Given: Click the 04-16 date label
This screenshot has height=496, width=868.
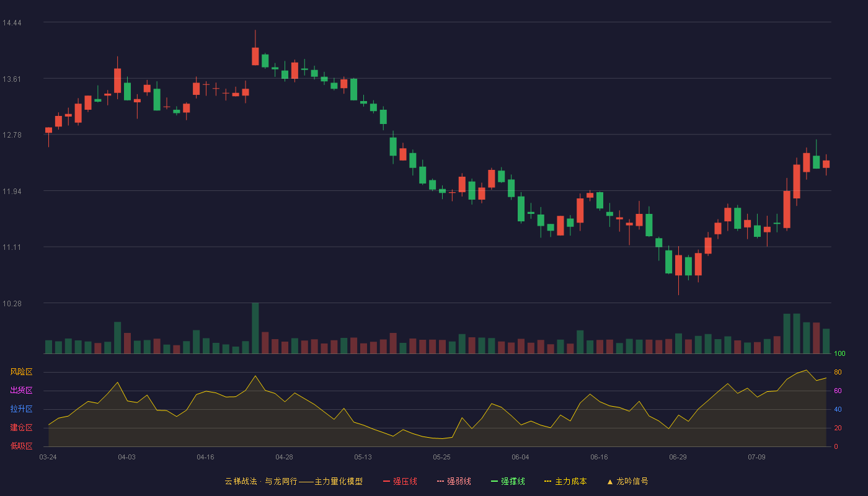Looking at the screenshot, I should pos(205,457).
